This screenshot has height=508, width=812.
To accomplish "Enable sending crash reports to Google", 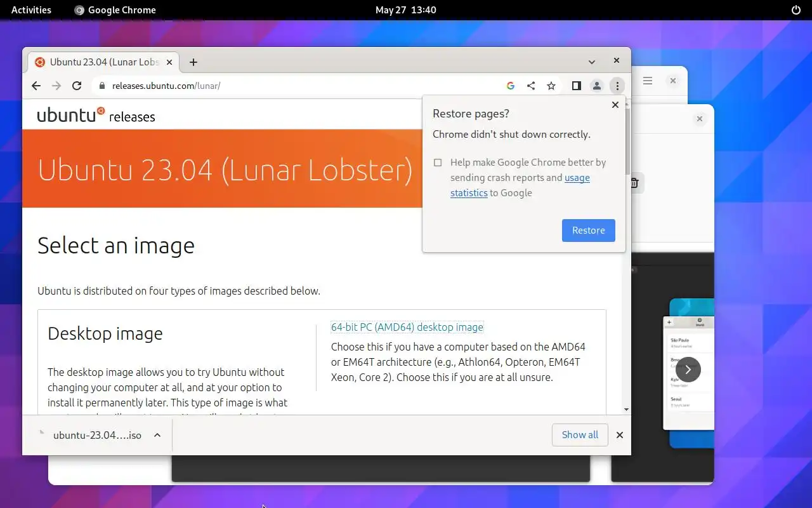I will pyautogui.click(x=438, y=163).
